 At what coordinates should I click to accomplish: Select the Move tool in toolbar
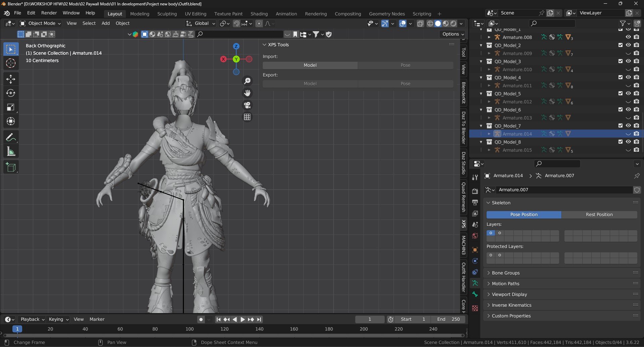(11, 79)
